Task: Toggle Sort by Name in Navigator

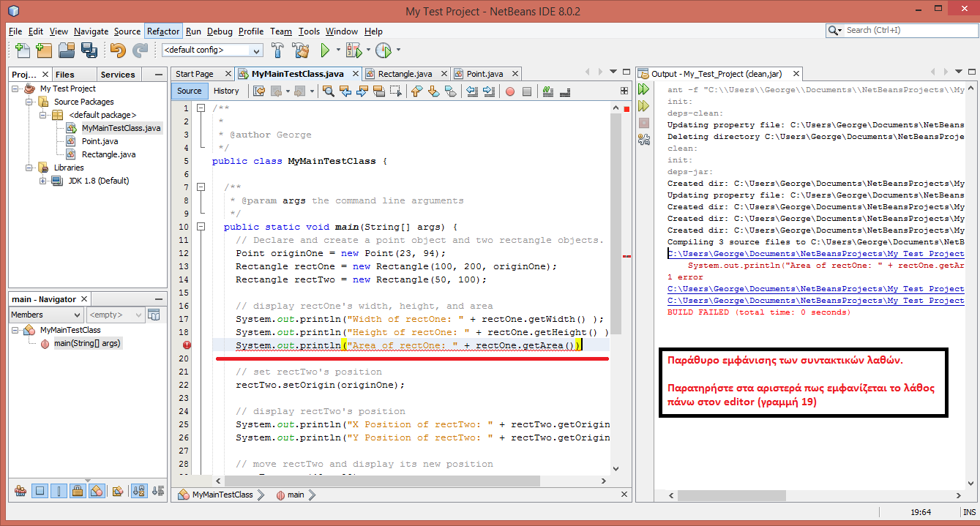Action: 138,491
